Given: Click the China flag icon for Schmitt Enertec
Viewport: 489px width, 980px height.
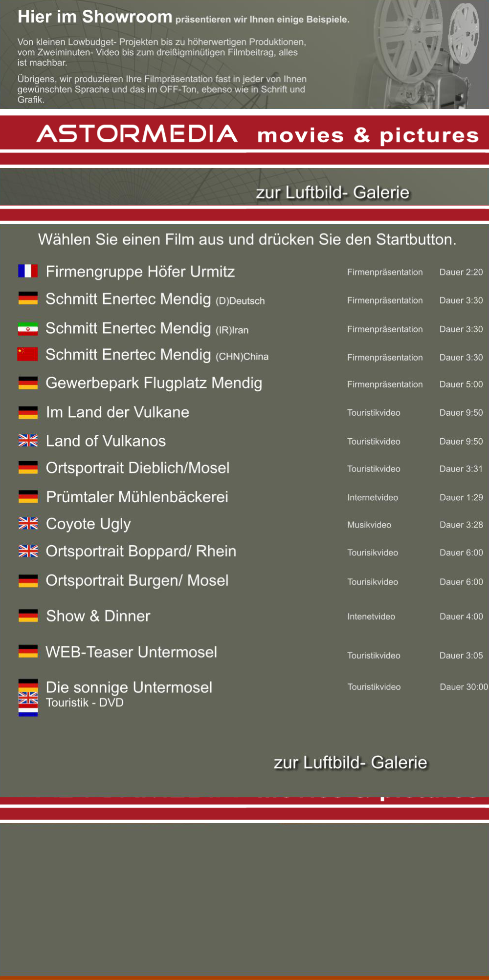Looking at the screenshot, I should [x=28, y=354].
